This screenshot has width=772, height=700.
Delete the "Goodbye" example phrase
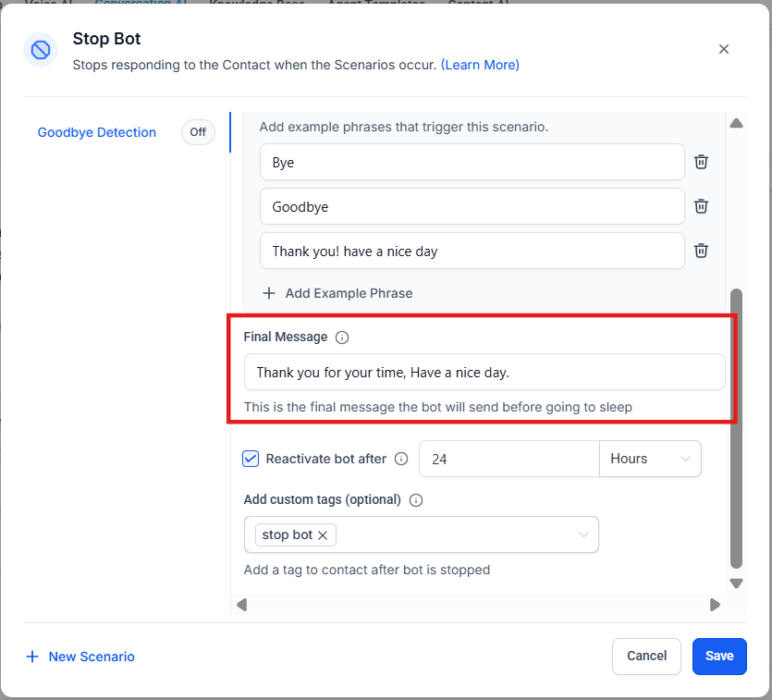pyautogui.click(x=702, y=206)
